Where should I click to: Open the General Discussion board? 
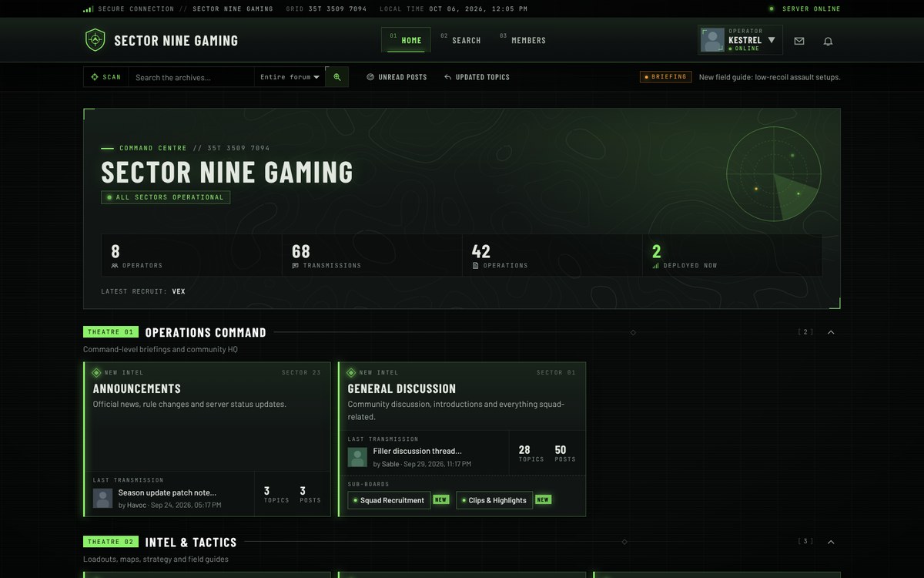401,388
